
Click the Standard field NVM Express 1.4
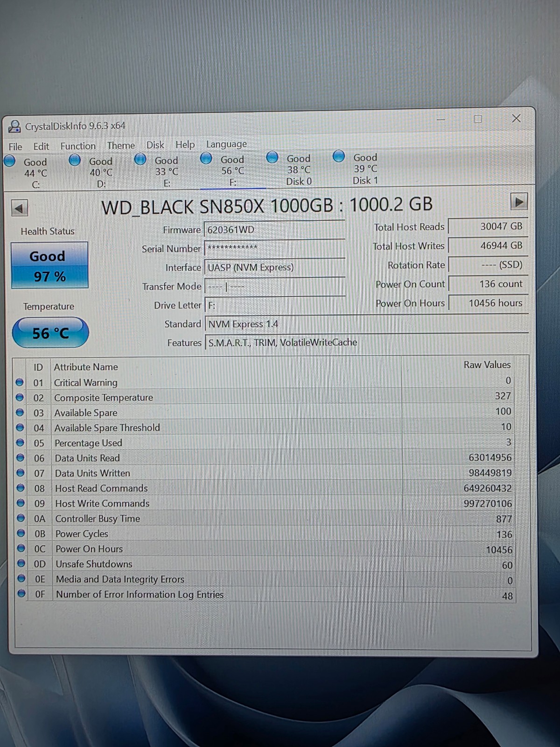tap(366, 324)
